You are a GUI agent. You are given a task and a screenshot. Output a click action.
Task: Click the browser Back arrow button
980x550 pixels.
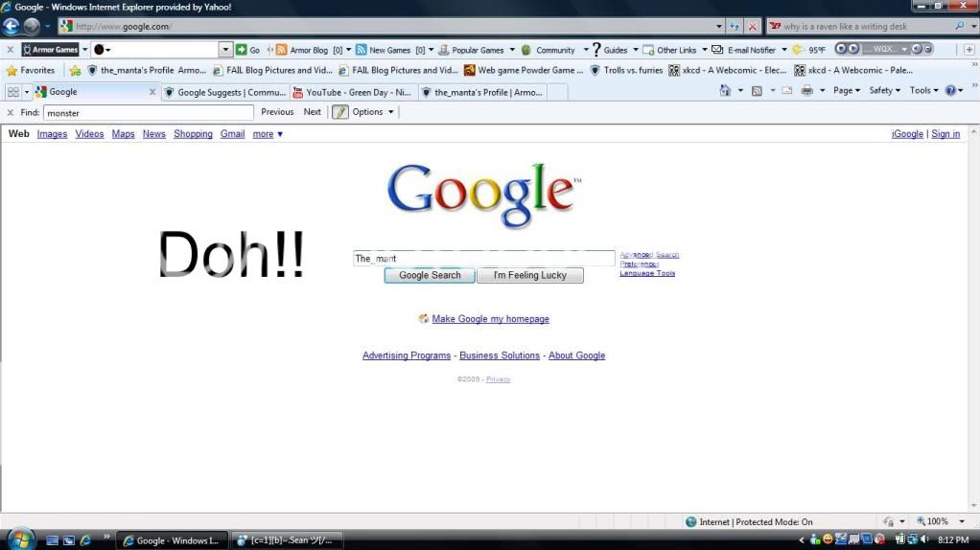point(11,26)
